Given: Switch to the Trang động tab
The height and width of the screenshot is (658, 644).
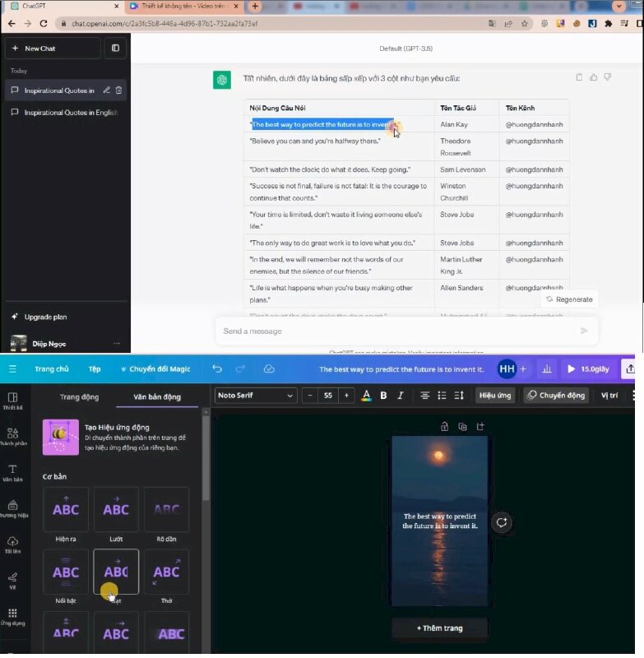Looking at the screenshot, I should point(79,397).
